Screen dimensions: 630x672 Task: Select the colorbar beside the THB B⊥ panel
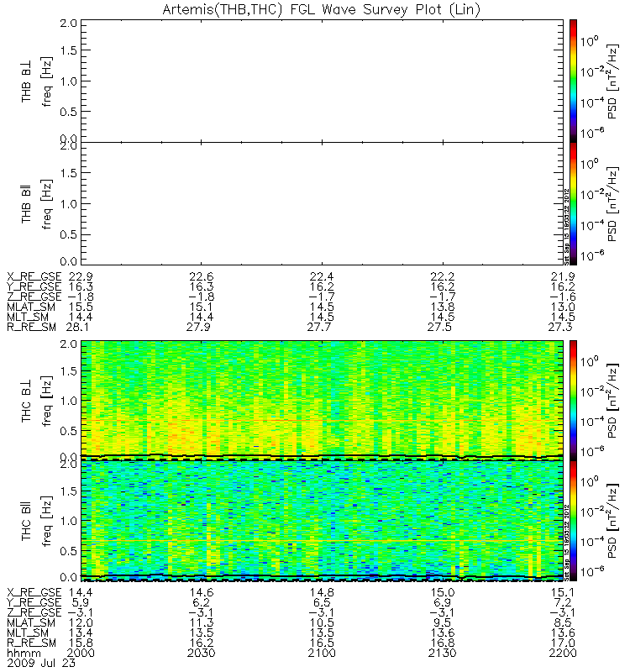(x=573, y=81)
